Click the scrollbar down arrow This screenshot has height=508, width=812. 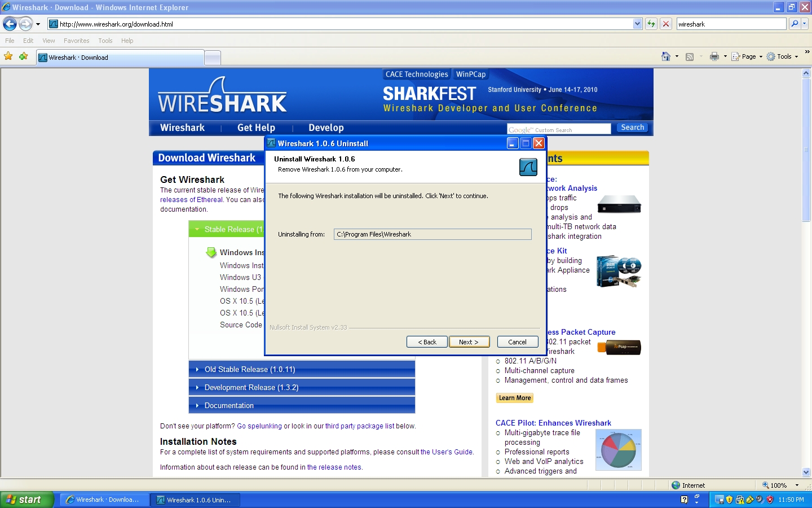(x=806, y=472)
